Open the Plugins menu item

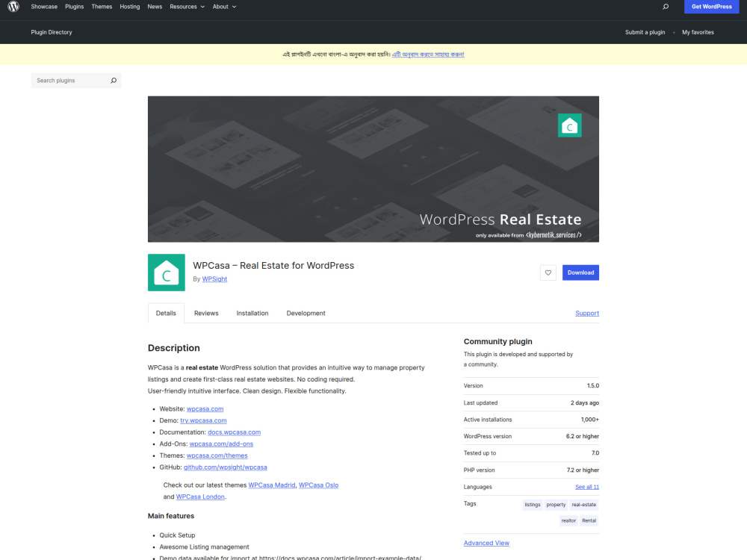click(74, 7)
